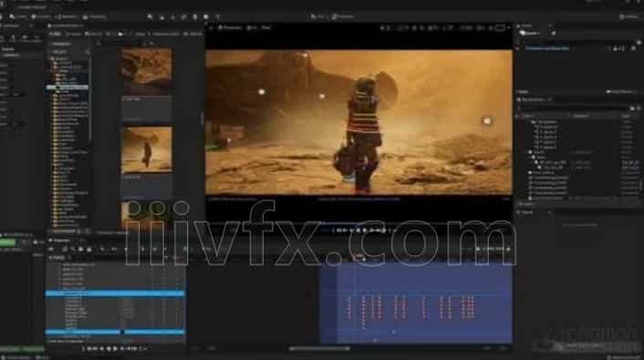Expand the root folder in the content browser tree

(52, 58)
